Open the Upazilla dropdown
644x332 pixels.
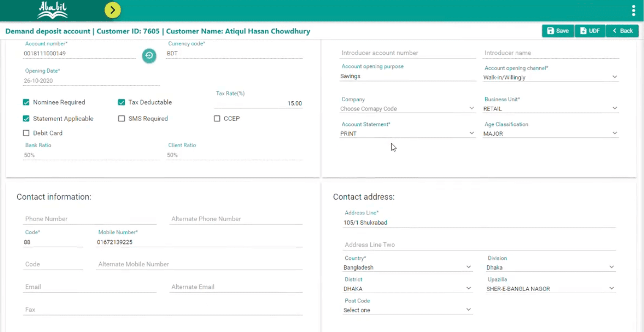(550, 289)
